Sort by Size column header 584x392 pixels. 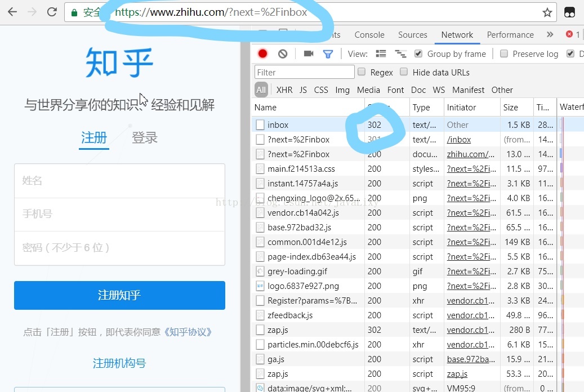pos(516,108)
